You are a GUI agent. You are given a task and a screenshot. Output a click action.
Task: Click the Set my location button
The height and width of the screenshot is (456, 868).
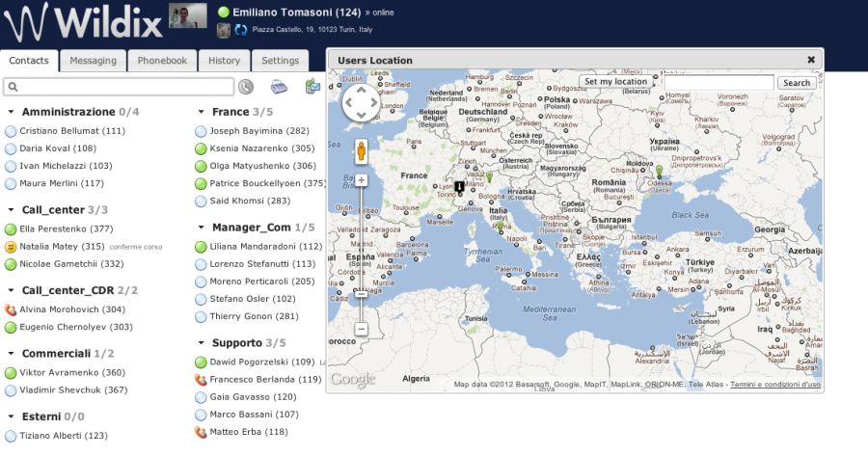[x=615, y=82]
